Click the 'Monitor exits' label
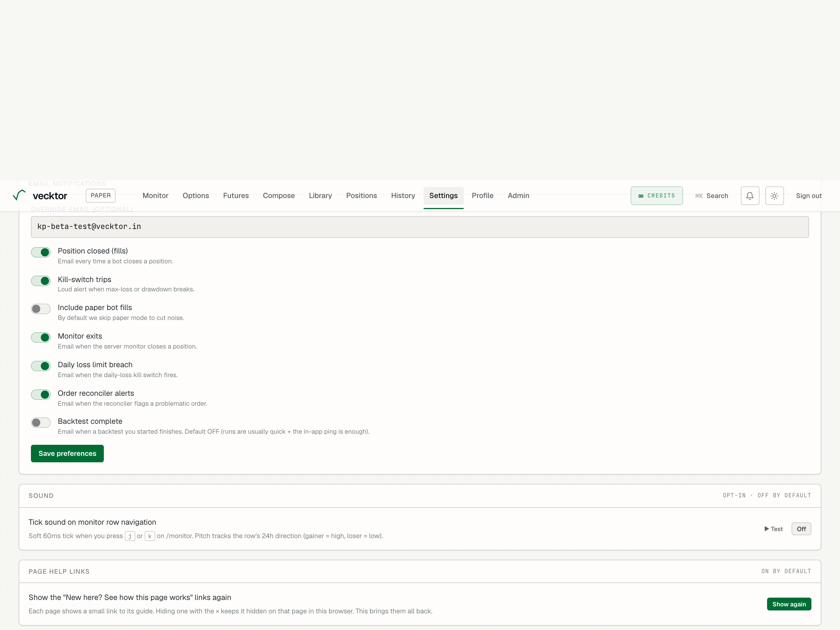The image size is (840, 630). (x=80, y=336)
